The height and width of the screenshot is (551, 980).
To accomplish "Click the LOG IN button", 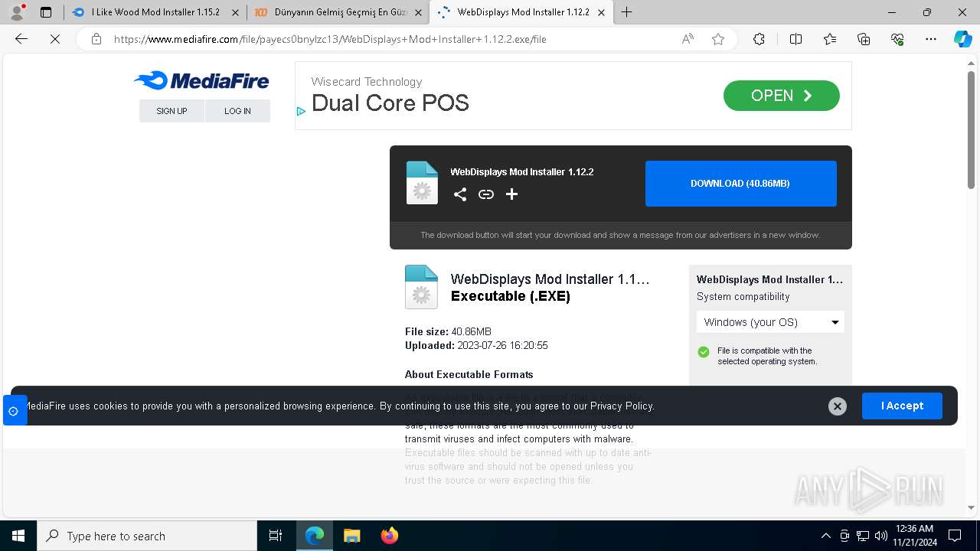I will click(237, 111).
